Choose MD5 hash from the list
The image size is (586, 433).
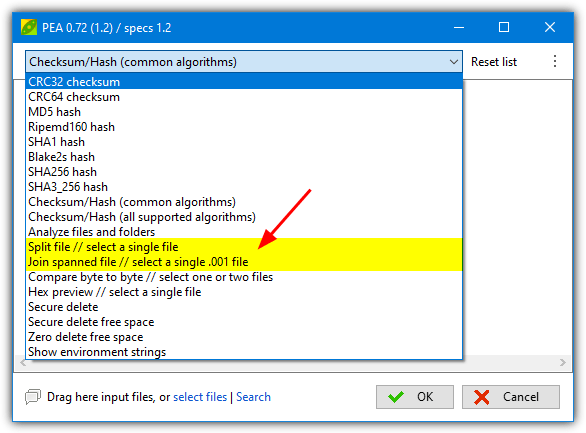point(244,112)
